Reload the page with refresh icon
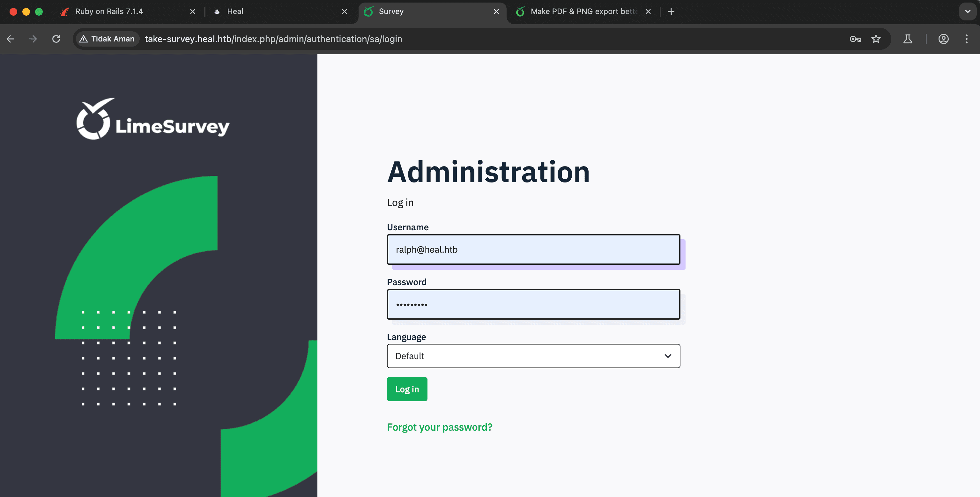Image resolution: width=980 pixels, height=497 pixels. 56,39
